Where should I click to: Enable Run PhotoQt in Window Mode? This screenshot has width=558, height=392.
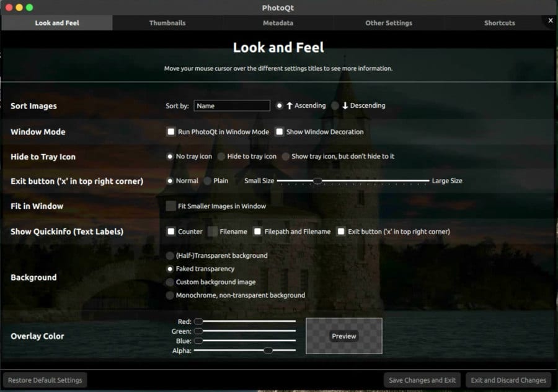point(171,132)
